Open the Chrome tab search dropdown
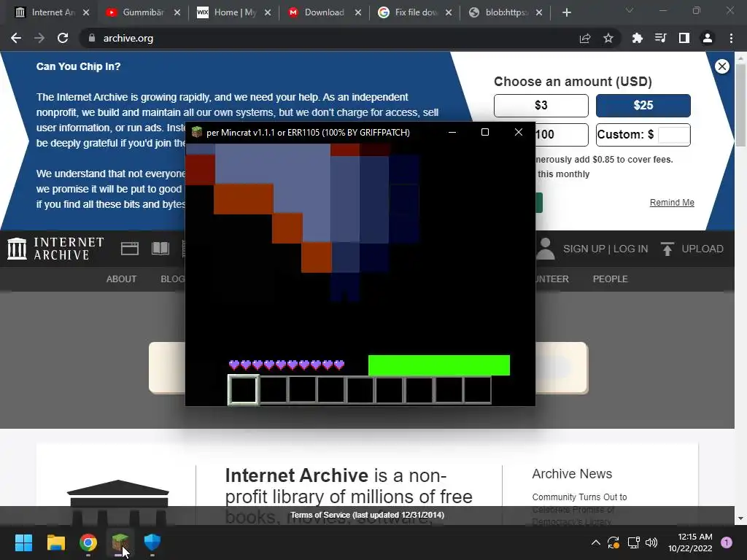747x560 pixels. click(x=630, y=10)
